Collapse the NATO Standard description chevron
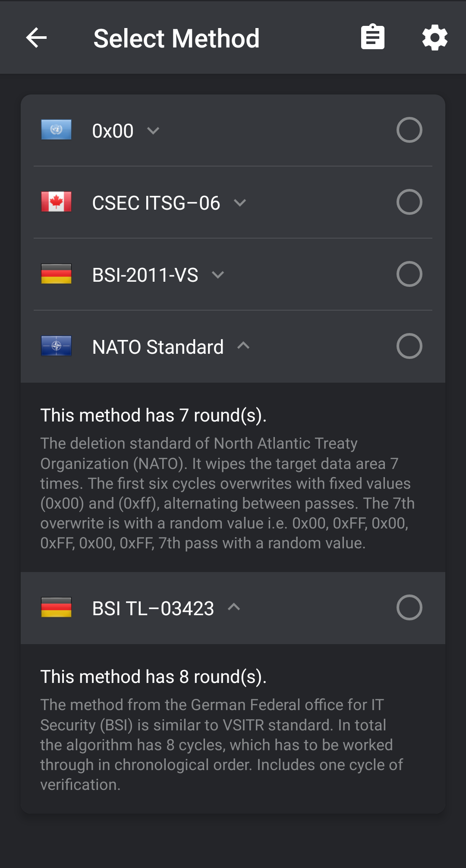 click(243, 346)
